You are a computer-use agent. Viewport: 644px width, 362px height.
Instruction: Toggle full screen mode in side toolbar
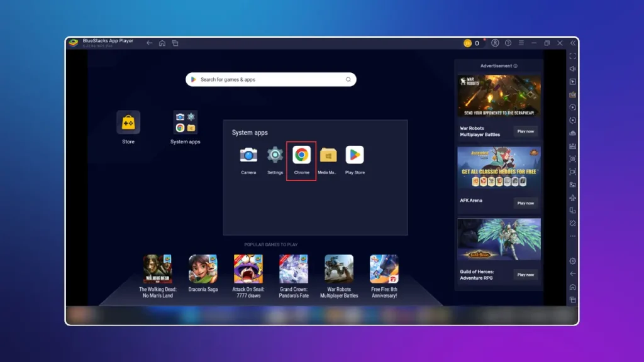pyautogui.click(x=572, y=56)
